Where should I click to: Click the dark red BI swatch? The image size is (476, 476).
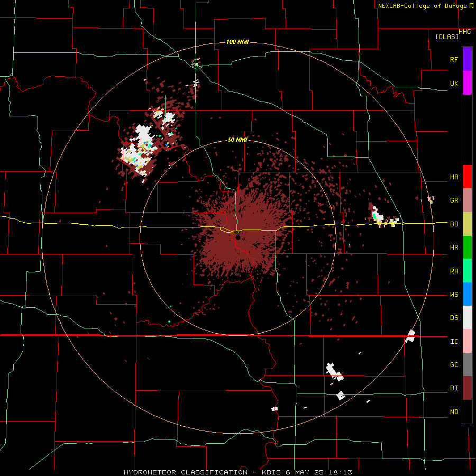(x=467, y=388)
